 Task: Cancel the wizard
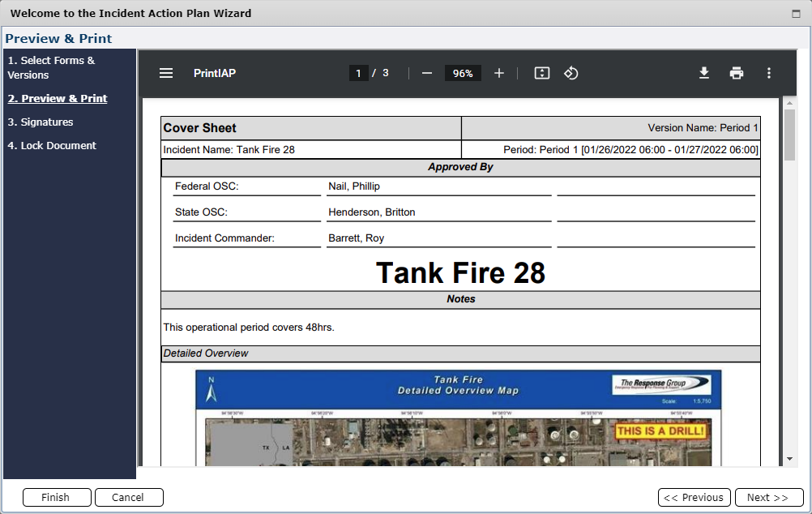[x=129, y=497]
